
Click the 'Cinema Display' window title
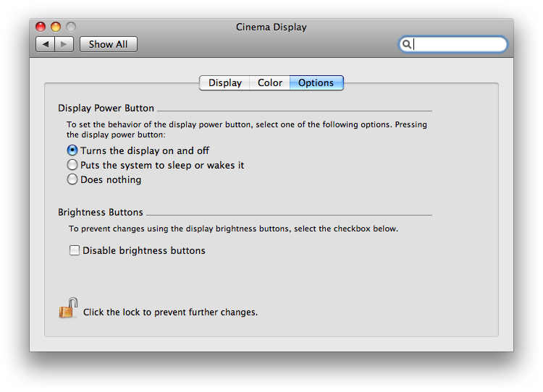(x=271, y=27)
